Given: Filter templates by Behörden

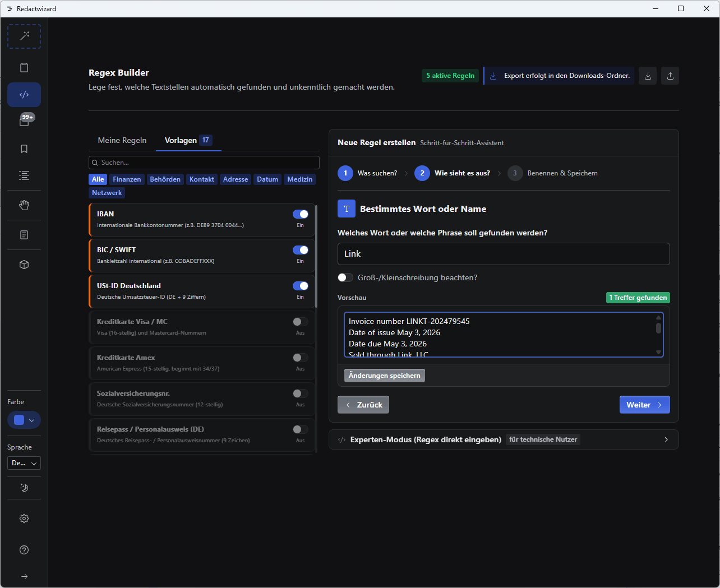Looking at the screenshot, I should [x=165, y=179].
